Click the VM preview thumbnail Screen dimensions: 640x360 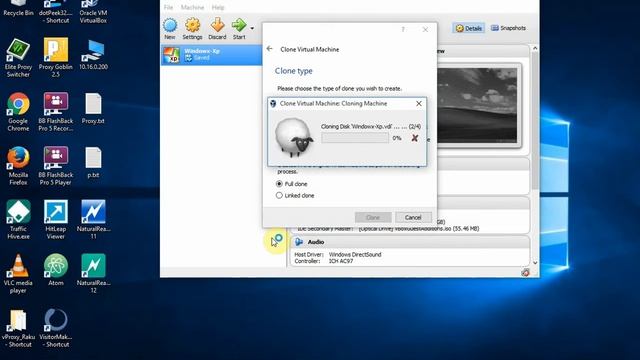coord(477,106)
